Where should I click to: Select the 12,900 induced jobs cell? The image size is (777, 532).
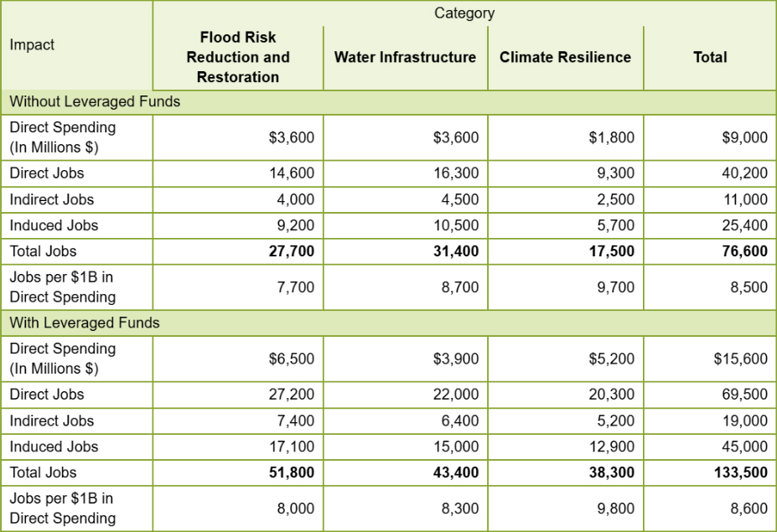click(x=566, y=447)
